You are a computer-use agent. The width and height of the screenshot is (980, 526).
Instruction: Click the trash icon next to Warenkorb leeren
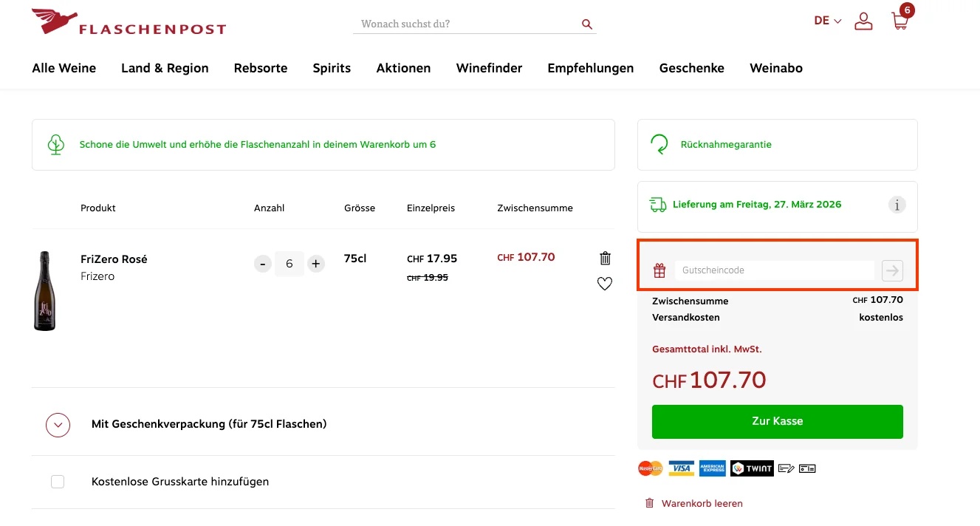pyautogui.click(x=649, y=502)
